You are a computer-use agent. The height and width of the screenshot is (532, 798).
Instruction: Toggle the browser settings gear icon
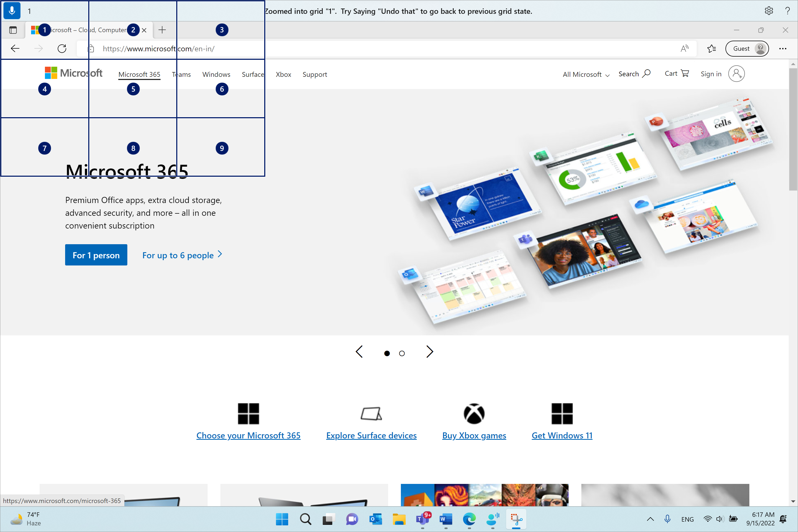click(770, 10)
